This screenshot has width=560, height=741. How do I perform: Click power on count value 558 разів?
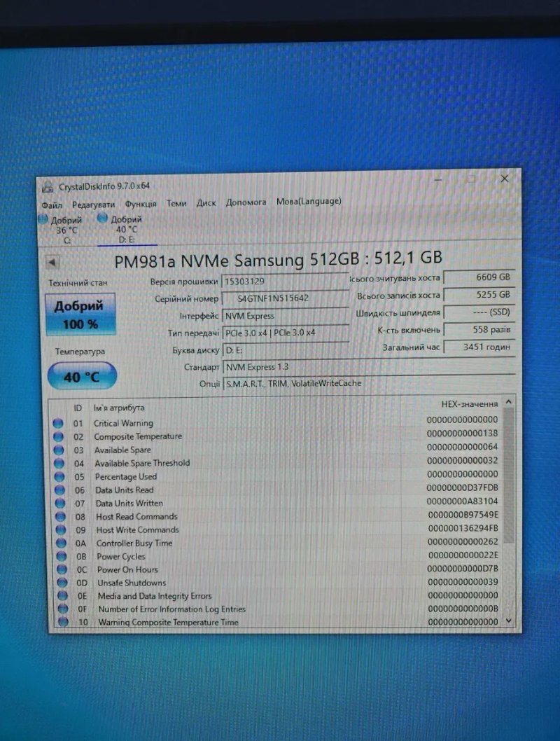click(479, 329)
